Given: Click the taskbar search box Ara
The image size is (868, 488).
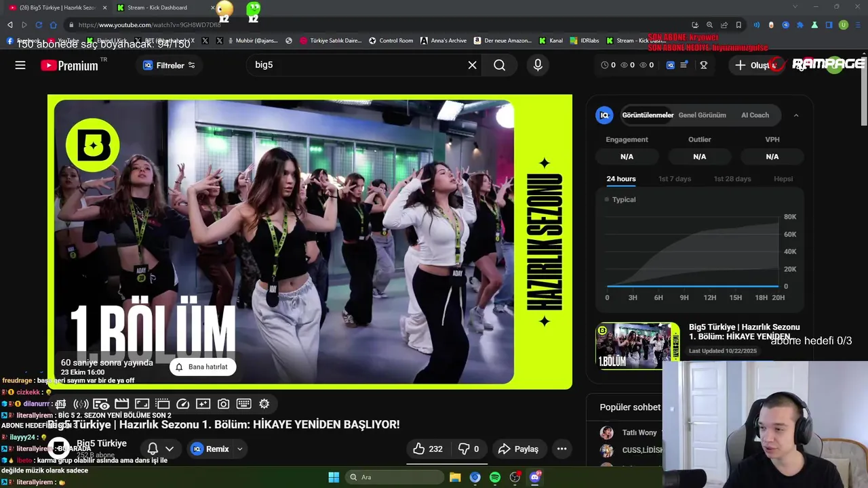Looking at the screenshot, I should point(394,477).
